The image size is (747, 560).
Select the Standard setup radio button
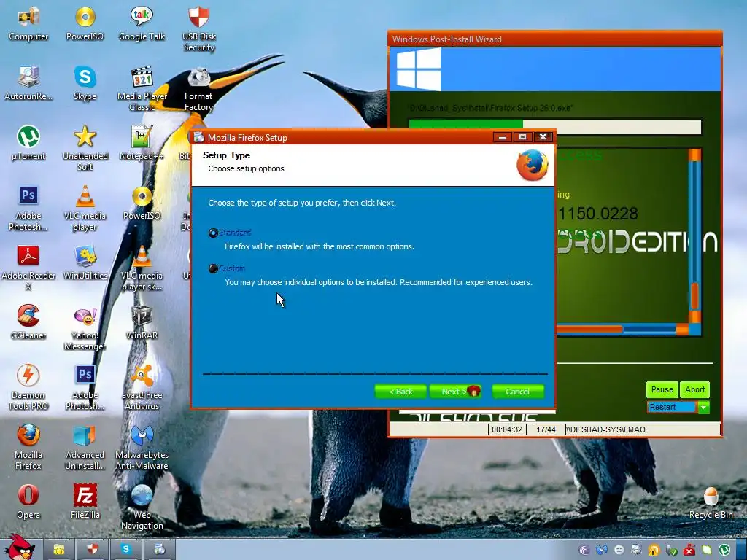pyautogui.click(x=213, y=233)
